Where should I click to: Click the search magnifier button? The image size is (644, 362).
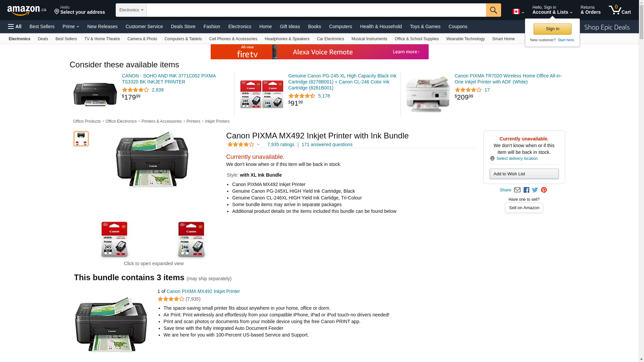(x=493, y=10)
